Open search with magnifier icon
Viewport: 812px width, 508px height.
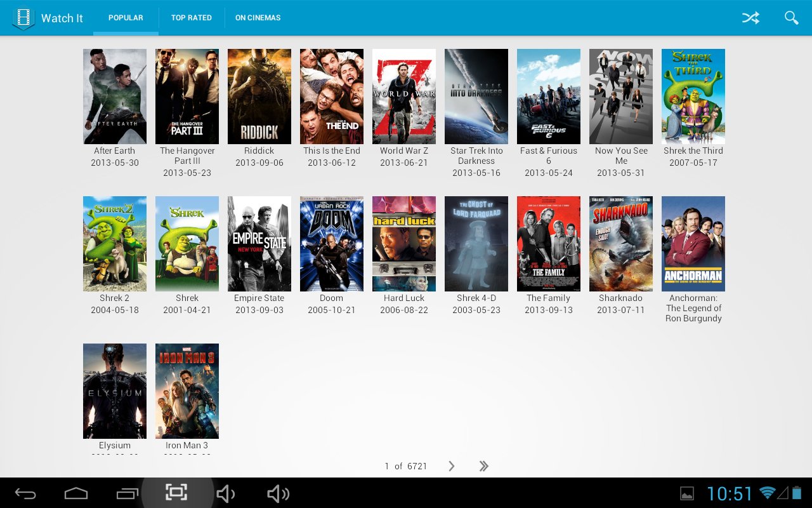click(x=791, y=18)
